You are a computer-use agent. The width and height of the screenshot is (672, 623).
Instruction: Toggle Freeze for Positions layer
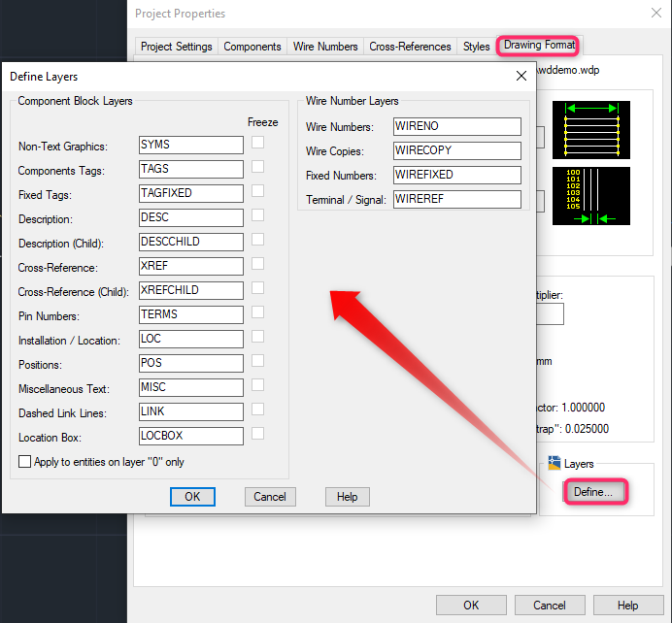coord(257,361)
